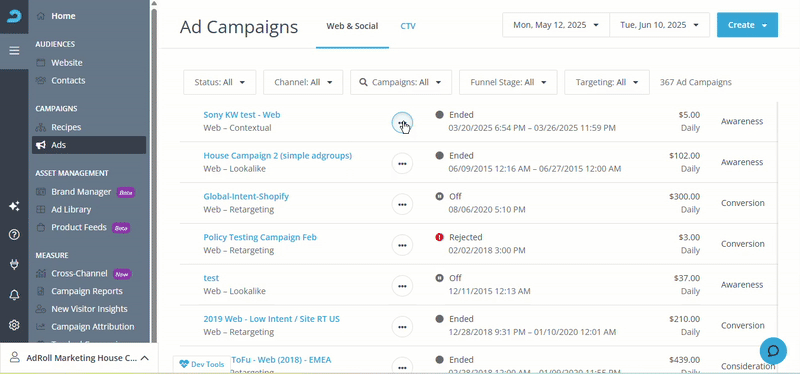Expand the Channel: All filter

click(303, 82)
